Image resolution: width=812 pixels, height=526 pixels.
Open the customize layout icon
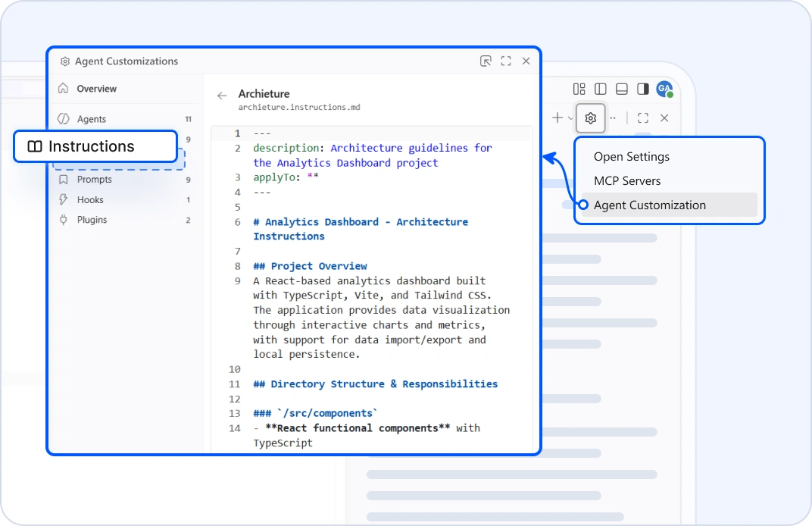point(579,89)
